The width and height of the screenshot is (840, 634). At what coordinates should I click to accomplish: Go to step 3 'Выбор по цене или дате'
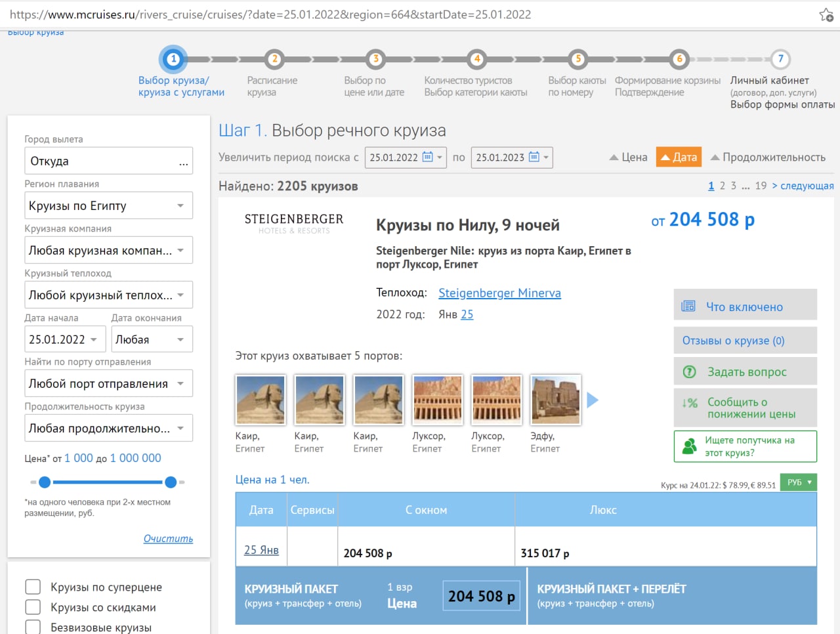375,59
